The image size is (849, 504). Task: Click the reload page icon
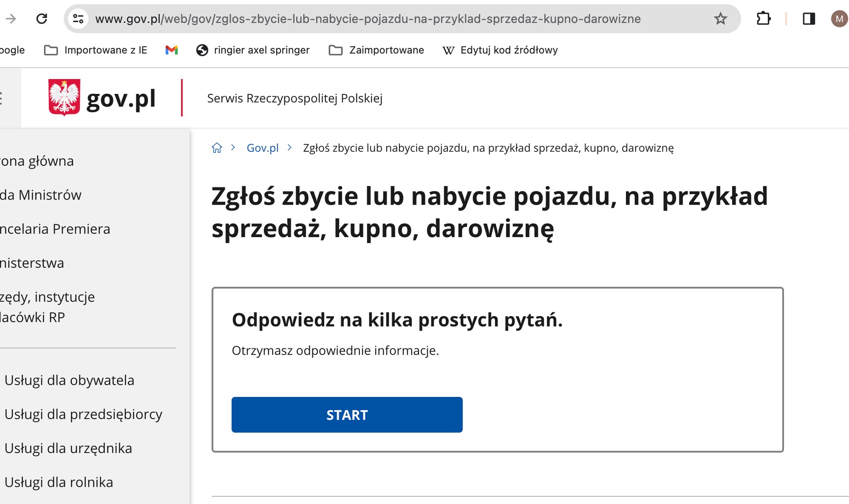click(42, 19)
